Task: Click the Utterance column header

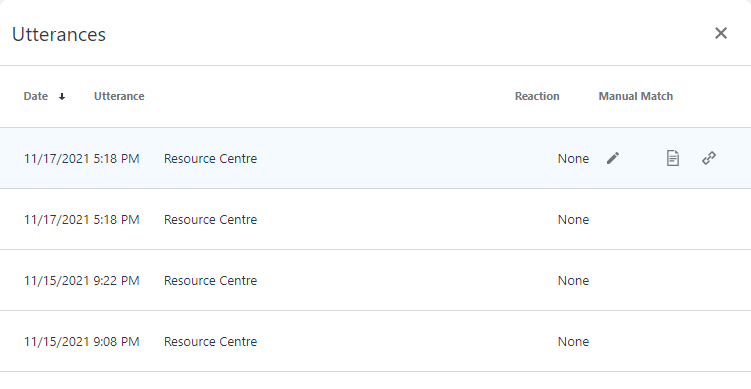Action: pyautogui.click(x=119, y=96)
